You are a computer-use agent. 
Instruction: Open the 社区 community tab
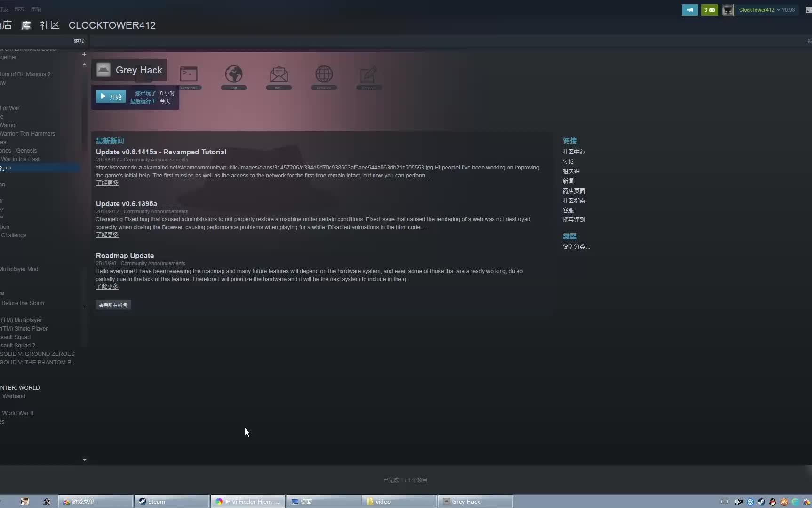pyautogui.click(x=50, y=25)
